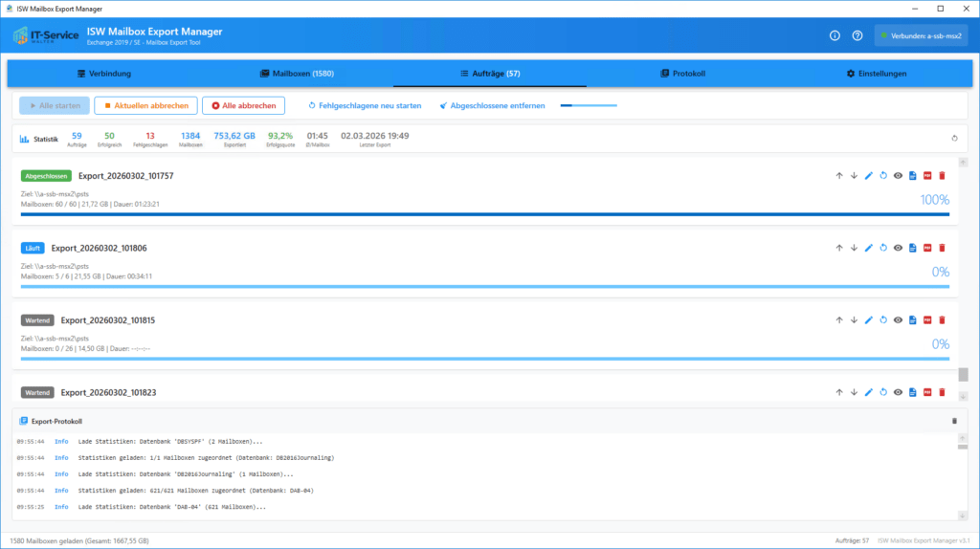Viewport: 980px width, 549px height.
Task: Open the Protokoll tab
Action: (682, 74)
